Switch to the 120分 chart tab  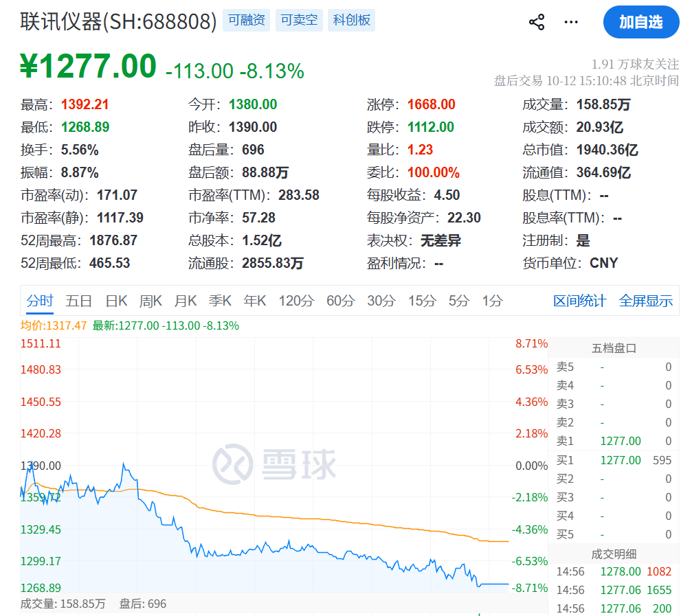pyautogui.click(x=296, y=301)
